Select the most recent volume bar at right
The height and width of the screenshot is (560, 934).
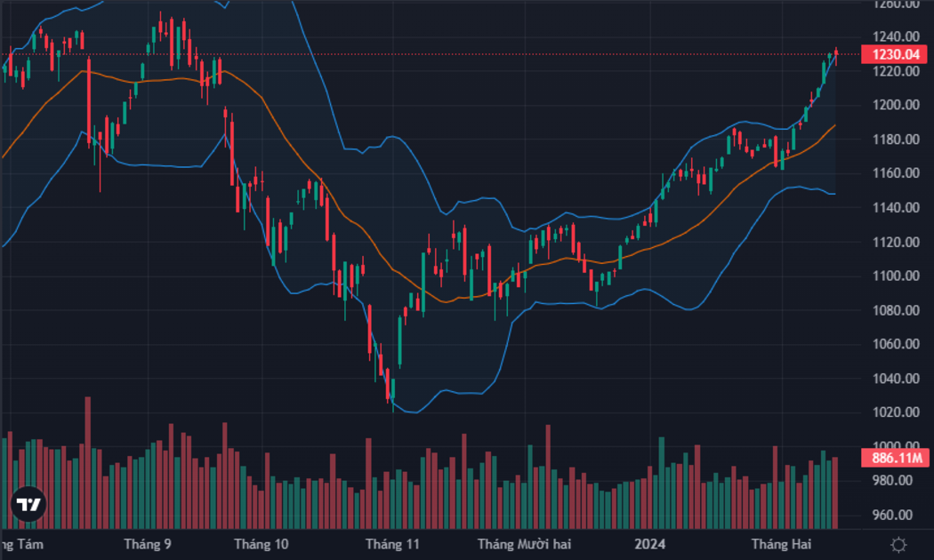pos(835,492)
